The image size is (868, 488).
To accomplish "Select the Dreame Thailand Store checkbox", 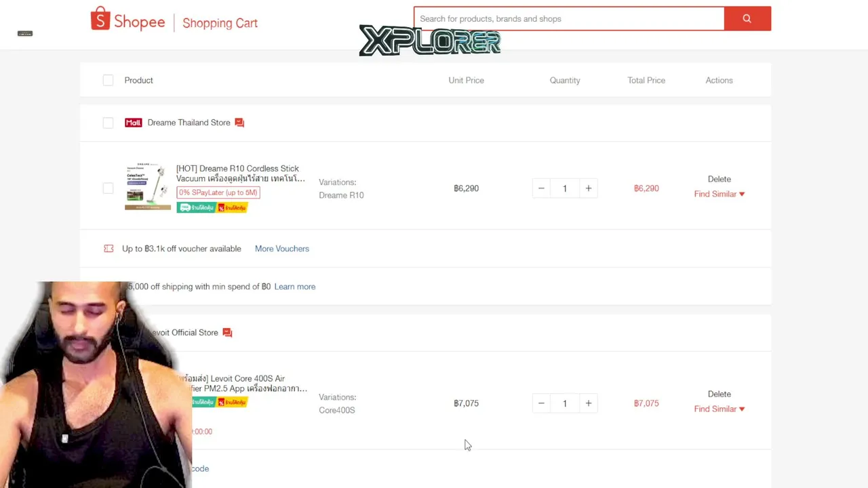I will click(x=108, y=123).
